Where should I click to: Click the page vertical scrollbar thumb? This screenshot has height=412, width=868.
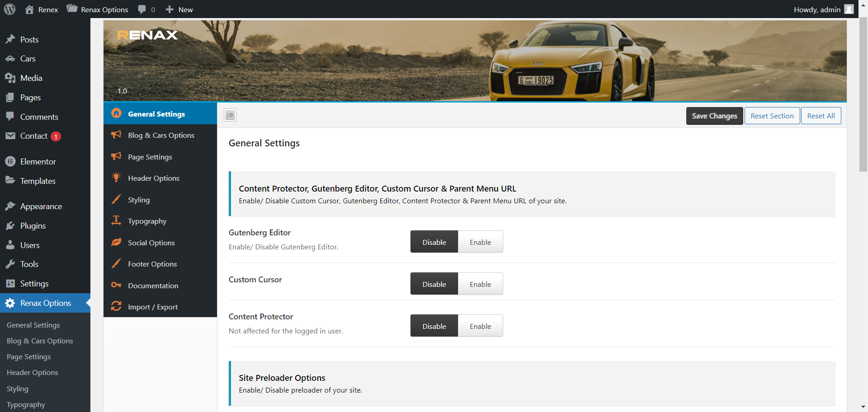click(x=863, y=95)
